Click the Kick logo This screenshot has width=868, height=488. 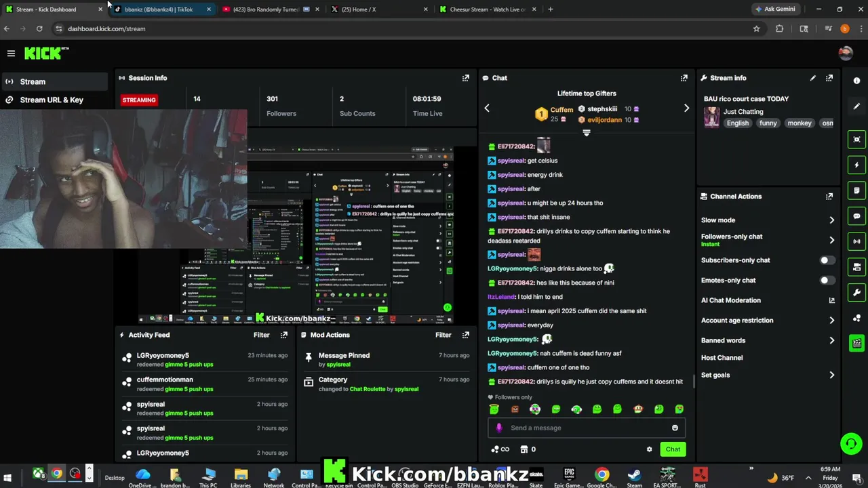[46, 53]
